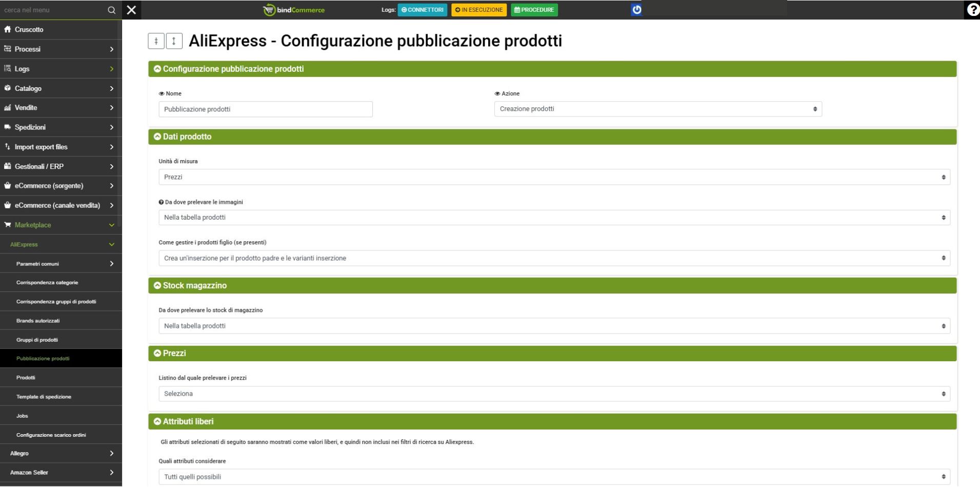Click the expand-all sections icon beside title

pos(174,41)
